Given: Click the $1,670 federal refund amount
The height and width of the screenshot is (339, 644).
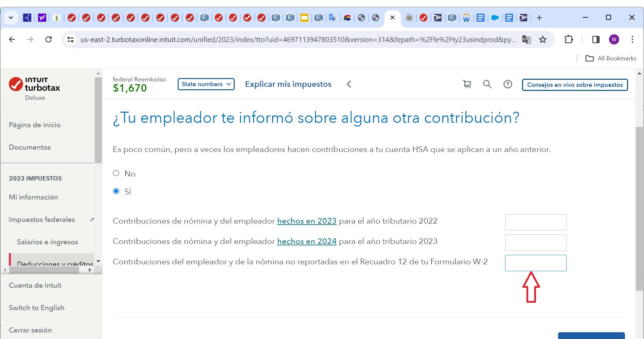Looking at the screenshot, I should tap(130, 88).
